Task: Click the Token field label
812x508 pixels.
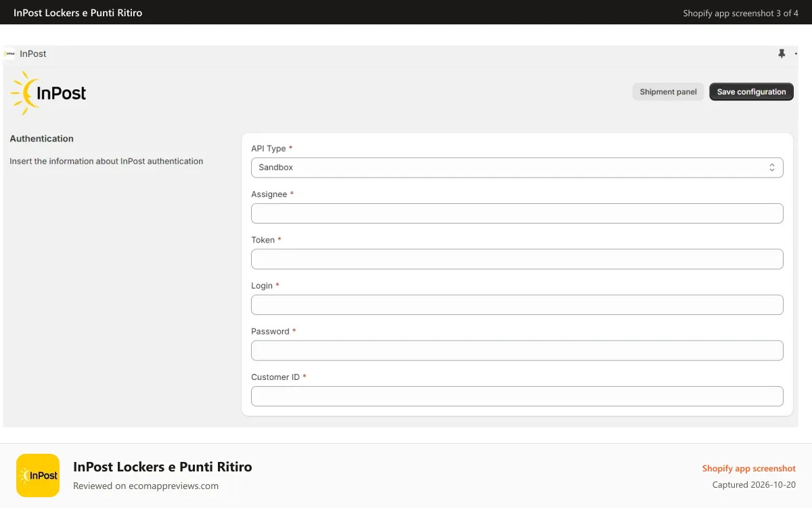Action: click(263, 240)
